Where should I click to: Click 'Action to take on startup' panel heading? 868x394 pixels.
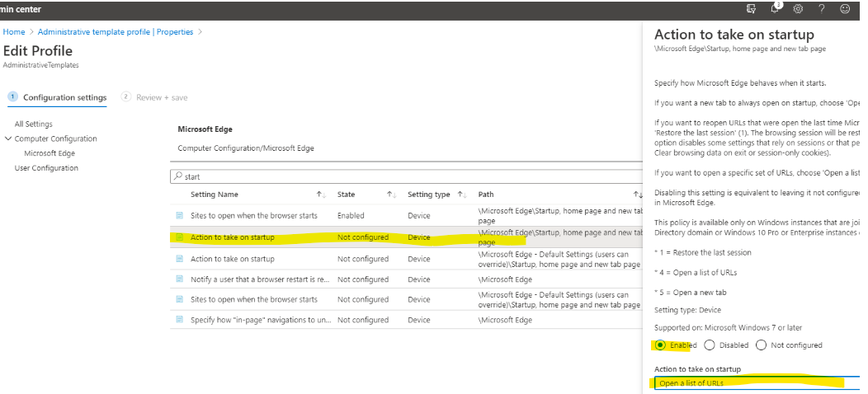click(734, 35)
